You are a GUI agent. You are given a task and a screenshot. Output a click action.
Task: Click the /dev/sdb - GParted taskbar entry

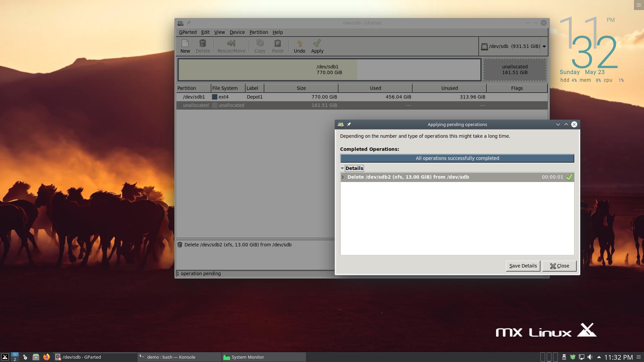pos(95,357)
